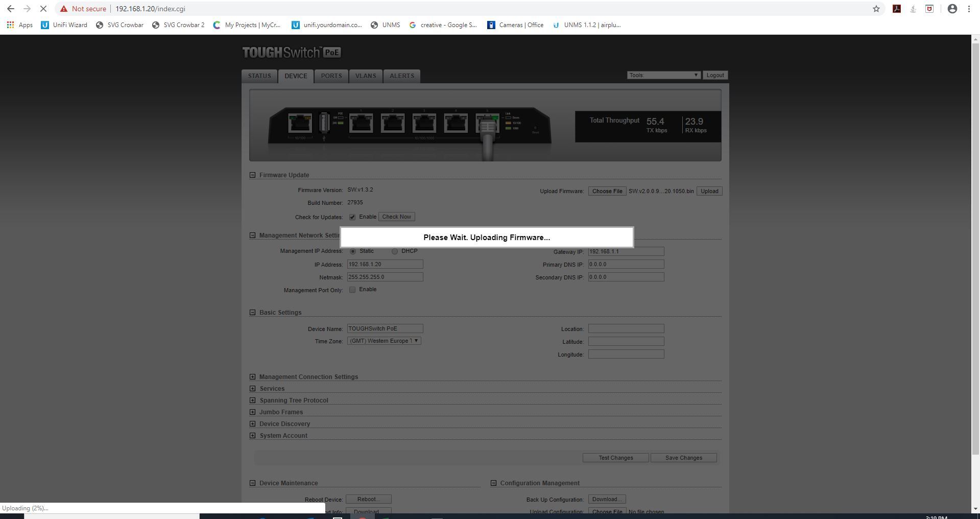This screenshot has width=980, height=519.
Task: Open the user profile avatar icon
Action: (x=952, y=9)
